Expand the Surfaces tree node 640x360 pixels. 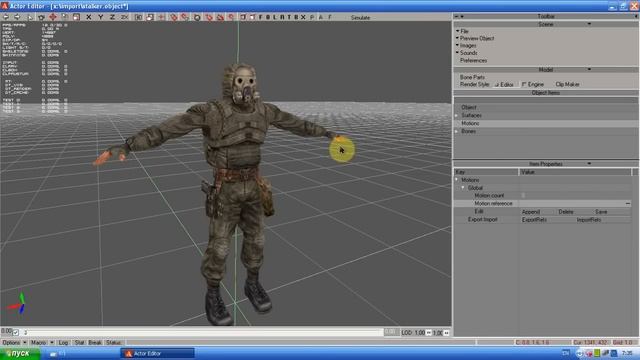coord(457,116)
